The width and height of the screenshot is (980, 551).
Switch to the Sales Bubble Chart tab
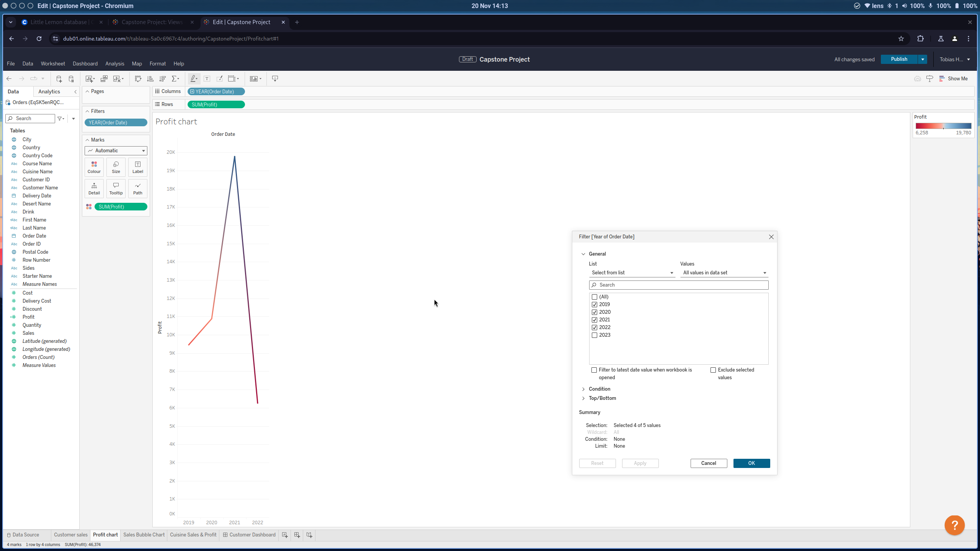pyautogui.click(x=144, y=535)
